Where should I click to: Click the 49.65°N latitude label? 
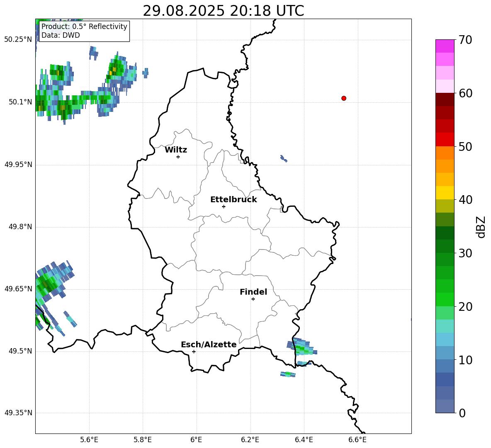18,288
